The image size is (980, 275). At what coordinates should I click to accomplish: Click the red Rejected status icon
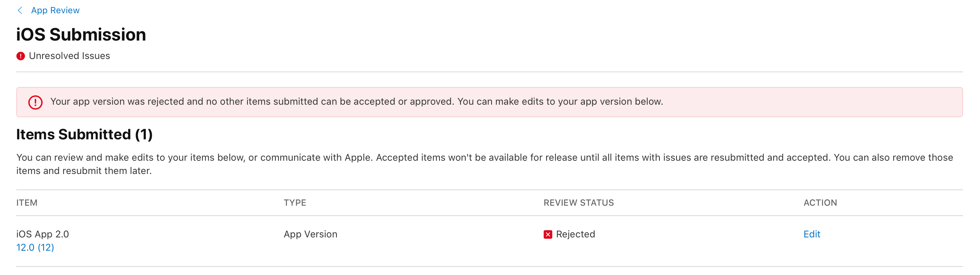click(x=548, y=234)
